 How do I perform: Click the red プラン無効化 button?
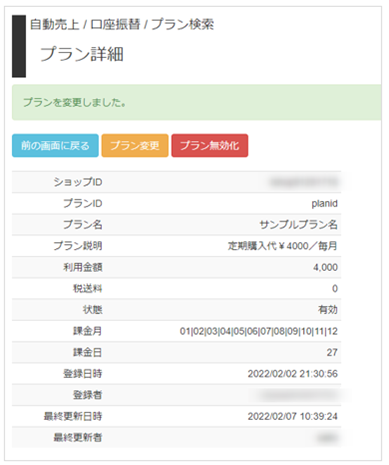210,145
